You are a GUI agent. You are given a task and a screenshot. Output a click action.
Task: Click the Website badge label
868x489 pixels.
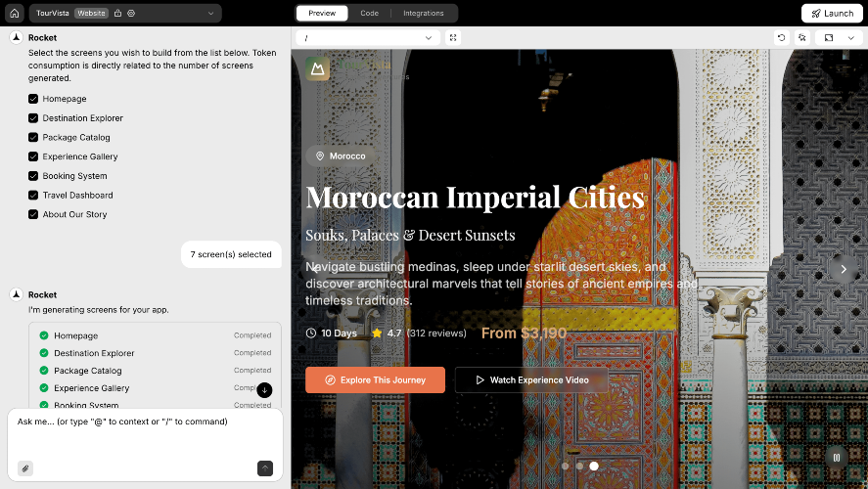click(x=91, y=14)
